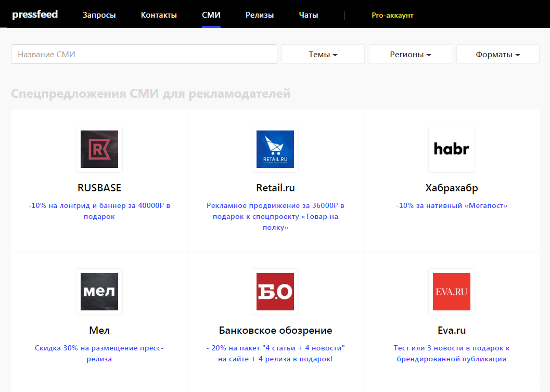
Task: Open the Чаты navigation item
Action: coord(309,15)
